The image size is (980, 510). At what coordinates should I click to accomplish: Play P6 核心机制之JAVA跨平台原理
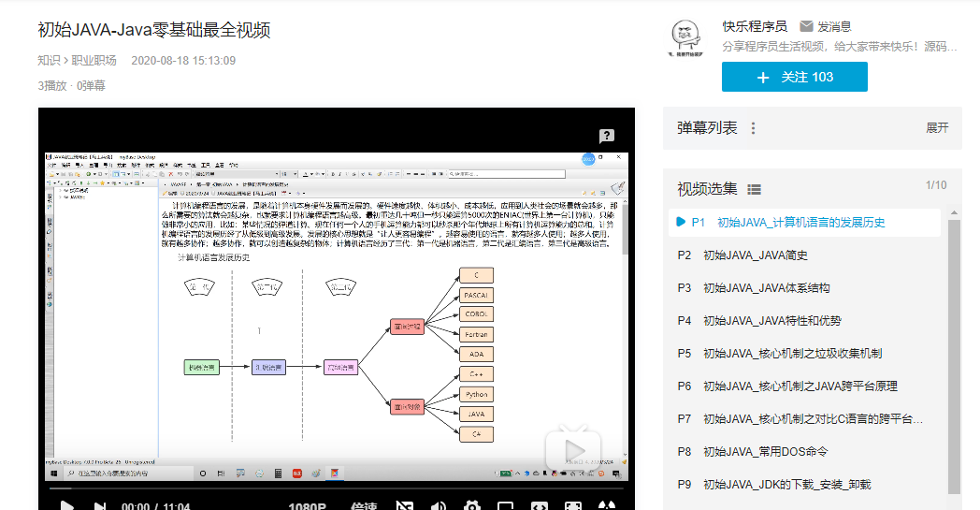click(804, 386)
